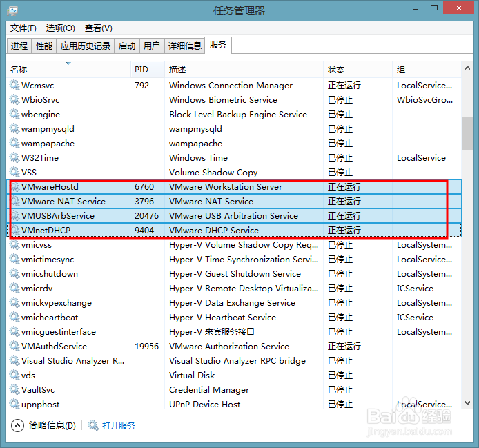The height and width of the screenshot is (448, 479).
Task: Open the 查看(V) menu
Action: [x=99, y=28]
